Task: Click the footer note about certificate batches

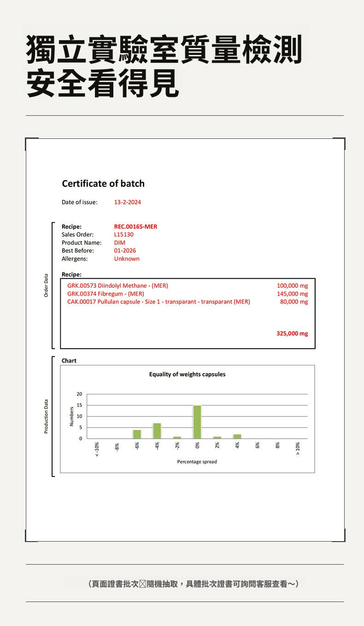Action: coord(194,584)
